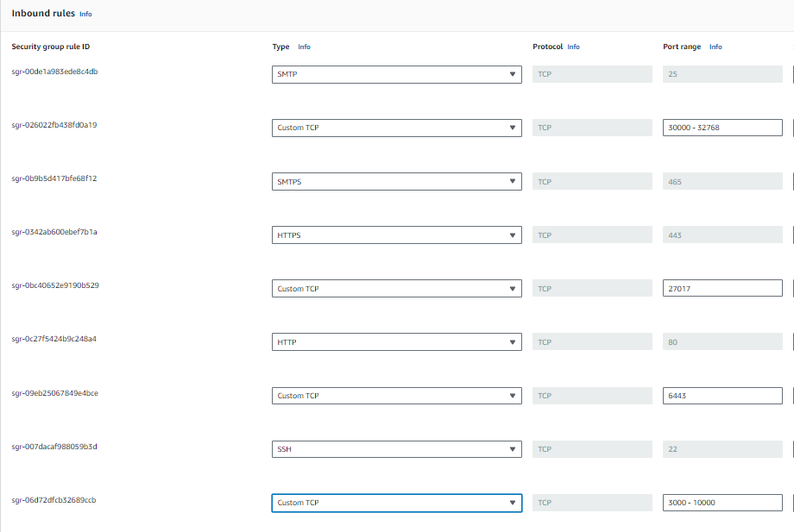Click Info link next to Protocol header
794x532 pixels.
[573, 47]
